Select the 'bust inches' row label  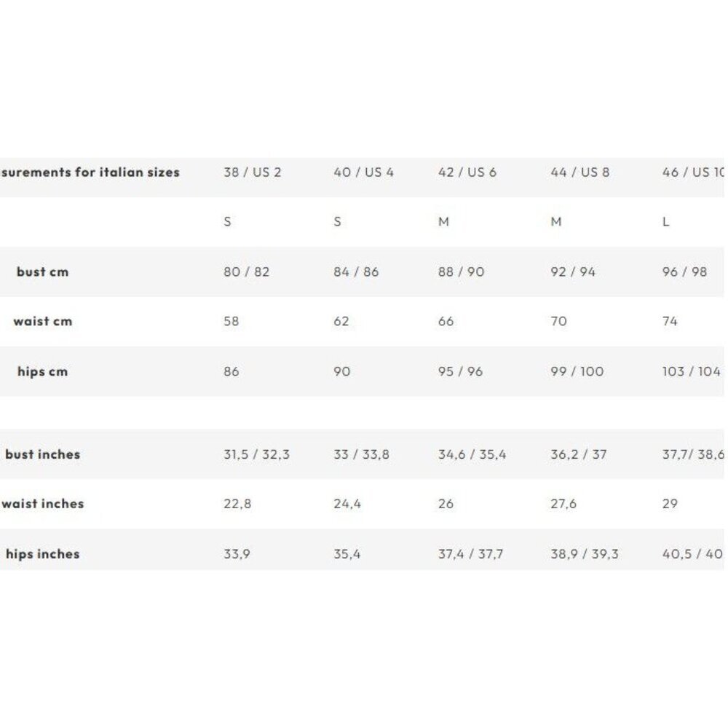point(43,454)
